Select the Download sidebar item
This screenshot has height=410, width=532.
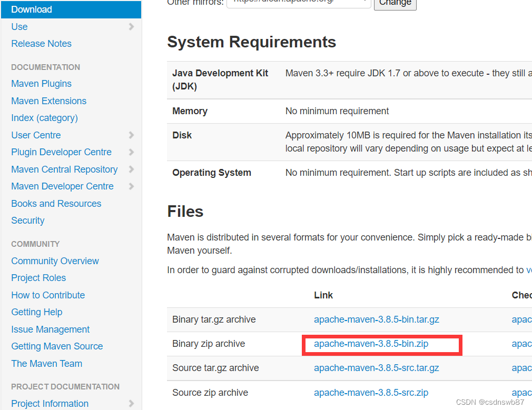click(x=71, y=9)
